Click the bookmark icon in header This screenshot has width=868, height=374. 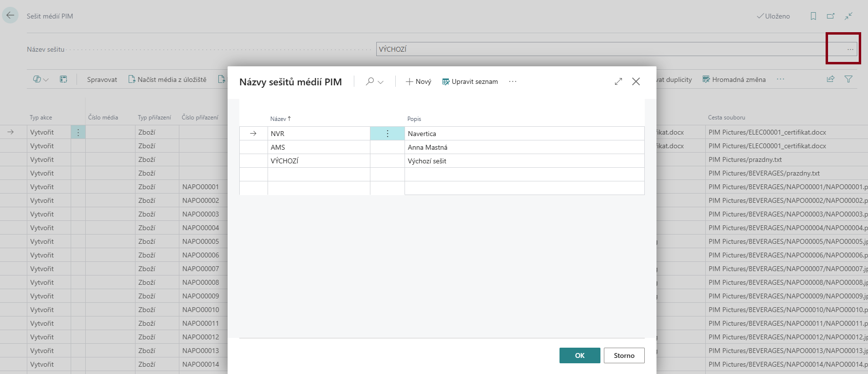(x=813, y=16)
